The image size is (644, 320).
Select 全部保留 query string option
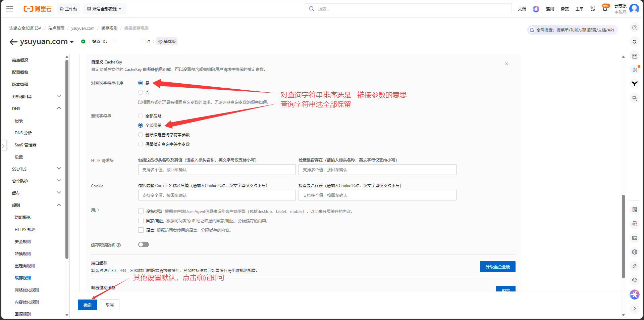141,125
